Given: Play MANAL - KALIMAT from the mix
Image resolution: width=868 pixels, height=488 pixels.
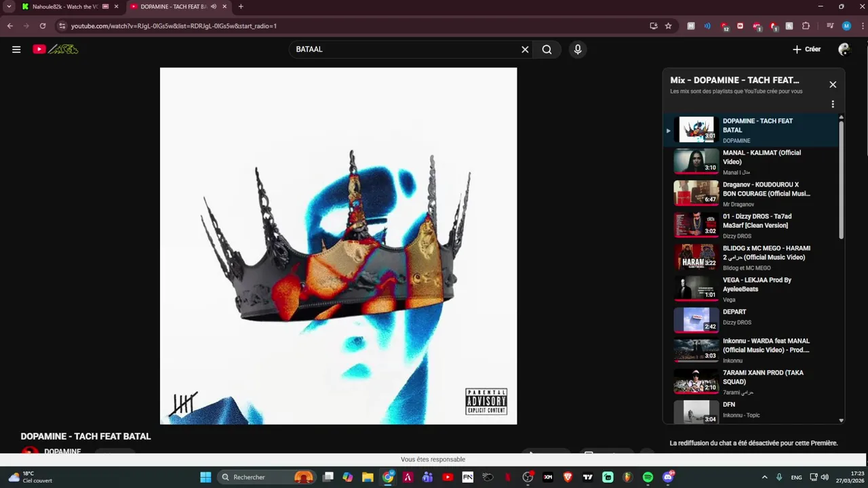Looking at the screenshot, I should point(751,162).
